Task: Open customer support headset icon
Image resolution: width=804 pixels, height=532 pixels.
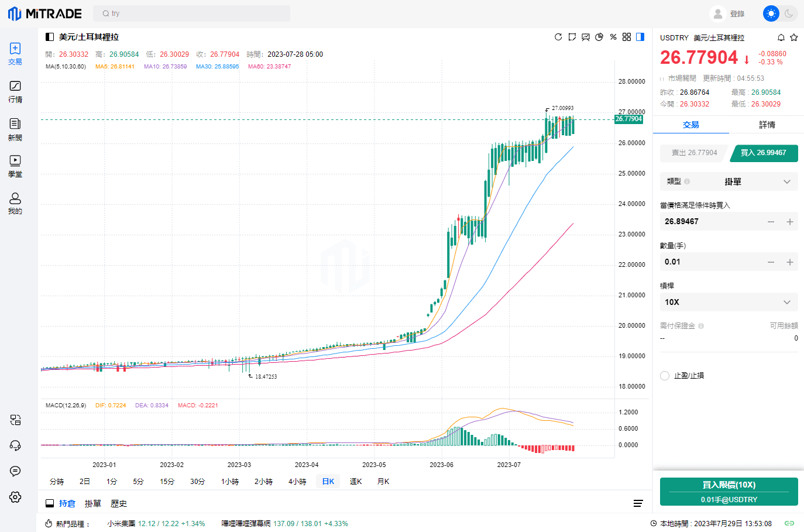Action: 15,445
